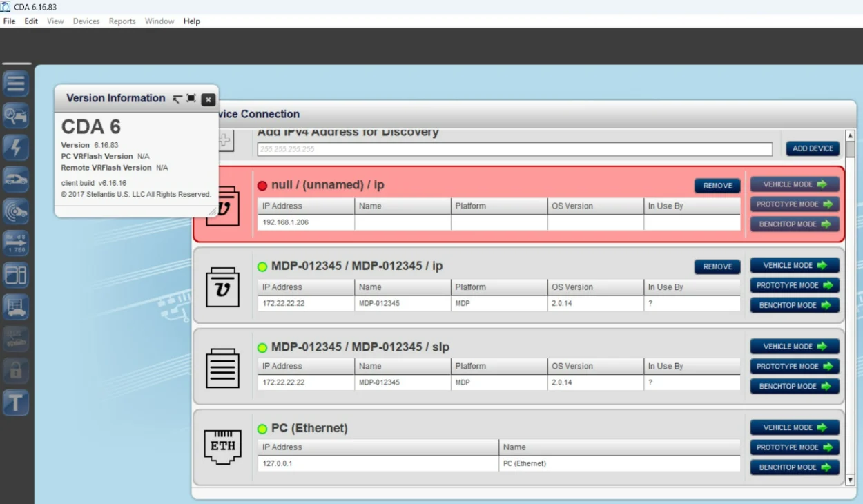Click the MDP-012345 slp device list icon
Screen dimensions: 863x504
tap(223, 368)
